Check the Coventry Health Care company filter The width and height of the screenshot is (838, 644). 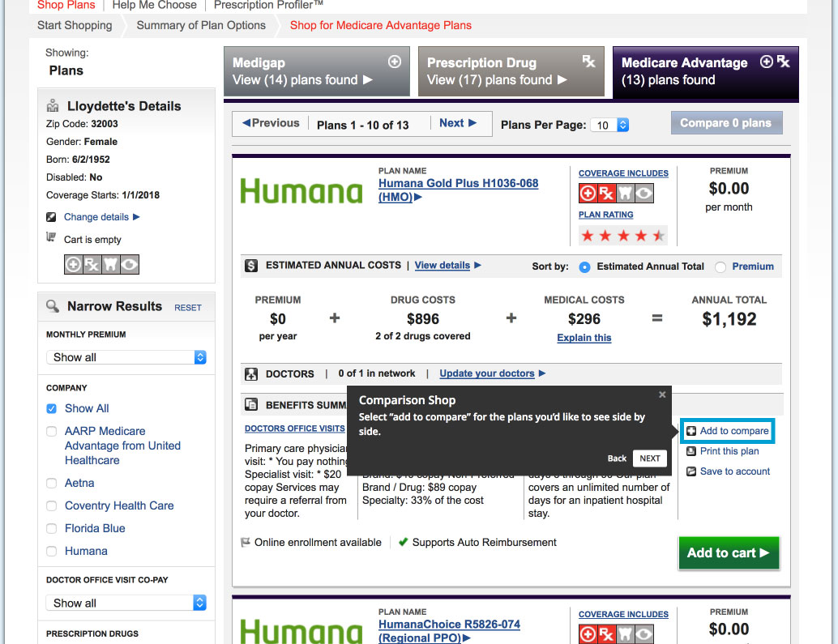pyautogui.click(x=51, y=505)
